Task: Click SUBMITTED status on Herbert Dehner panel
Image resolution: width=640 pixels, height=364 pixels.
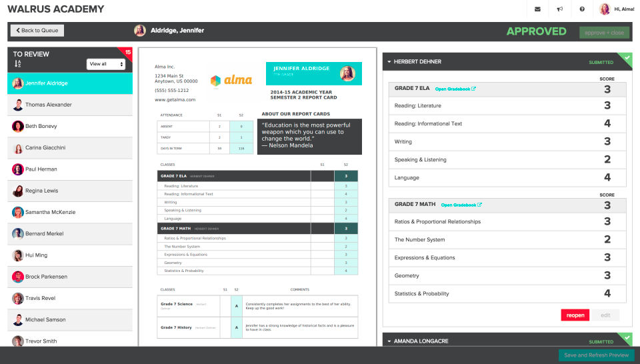Action: pos(601,63)
